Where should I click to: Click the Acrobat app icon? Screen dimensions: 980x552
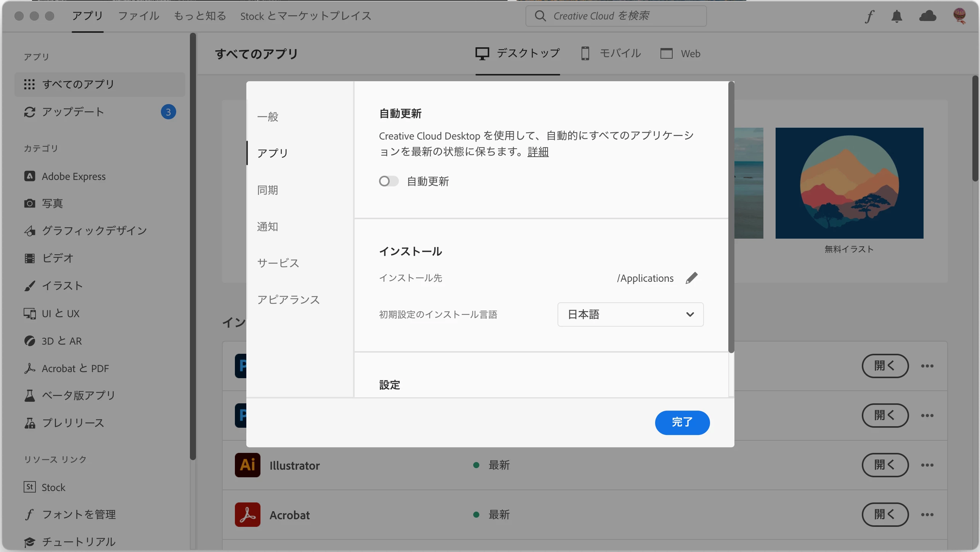[x=247, y=515]
